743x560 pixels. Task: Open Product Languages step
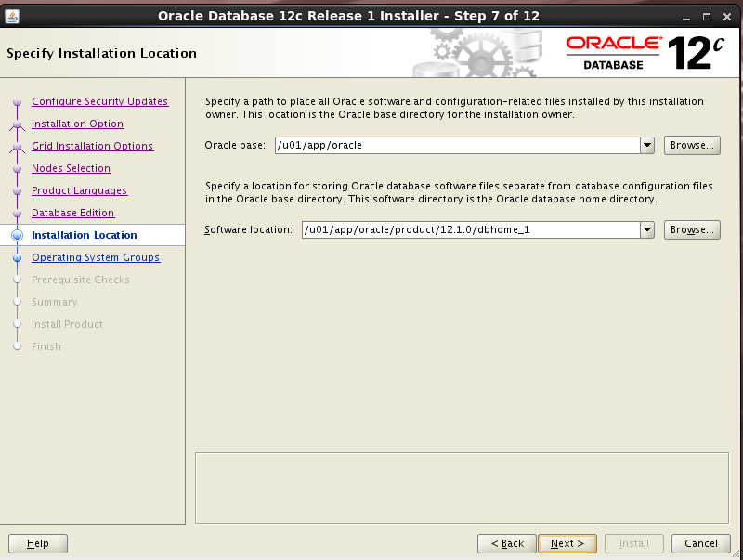(79, 190)
